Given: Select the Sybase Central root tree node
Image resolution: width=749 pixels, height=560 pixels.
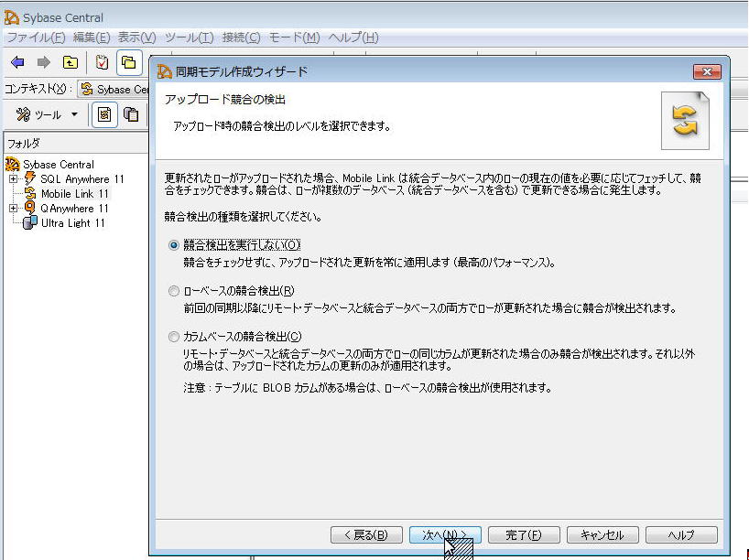Looking at the screenshot, I should click(x=58, y=165).
